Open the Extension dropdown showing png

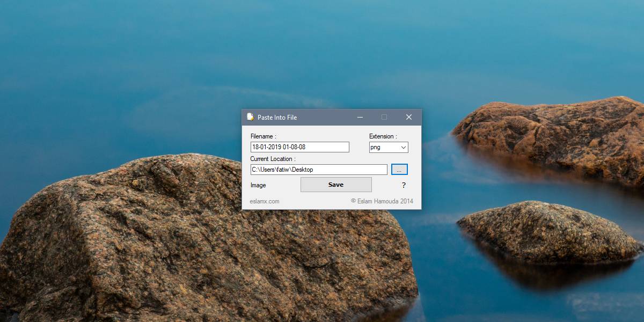pos(389,147)
